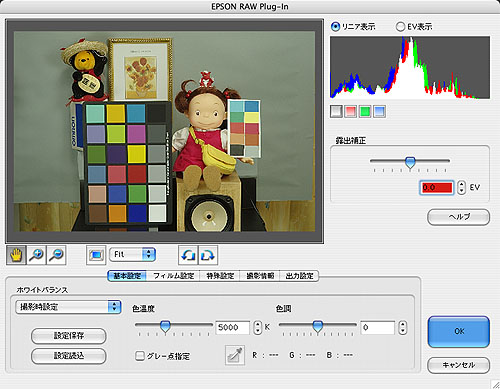This screenshot has height=389, width=500.
Task: Click the color temperature K stepper
Action: click(257, 328)
